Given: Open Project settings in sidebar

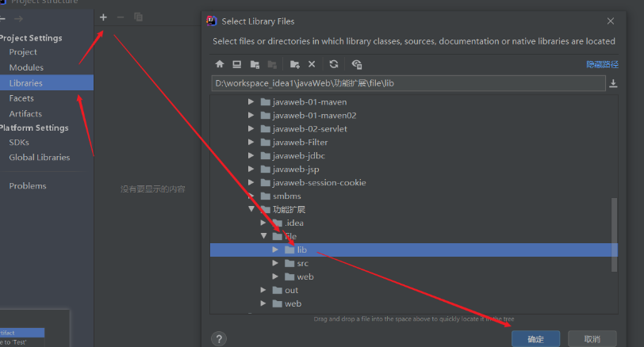Looking at the screenshot, I should (23, 52).
